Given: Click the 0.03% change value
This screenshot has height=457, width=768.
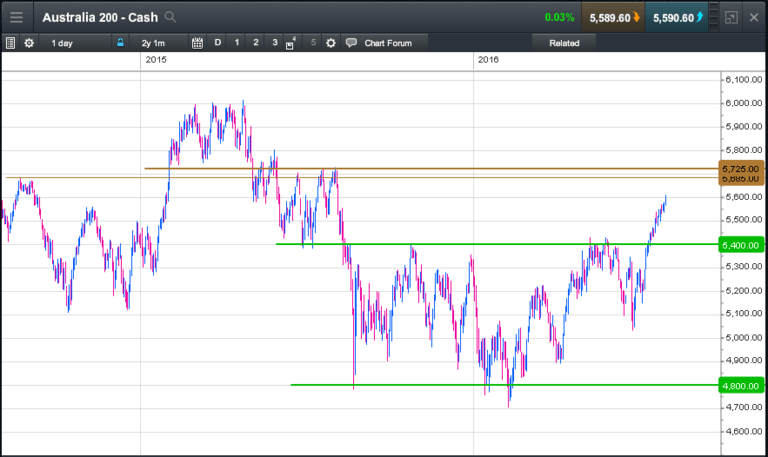Looking at the screenshot, I should (559, 18).
